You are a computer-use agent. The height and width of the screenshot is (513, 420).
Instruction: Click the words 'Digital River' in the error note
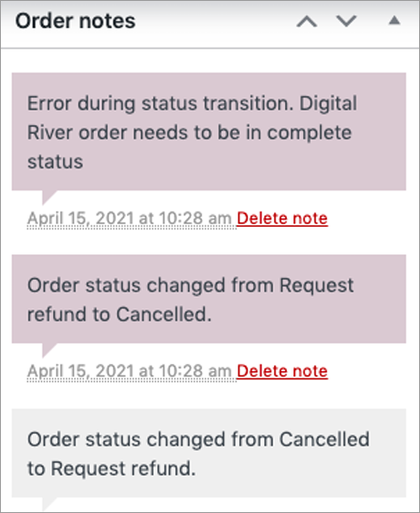[192, 118]
